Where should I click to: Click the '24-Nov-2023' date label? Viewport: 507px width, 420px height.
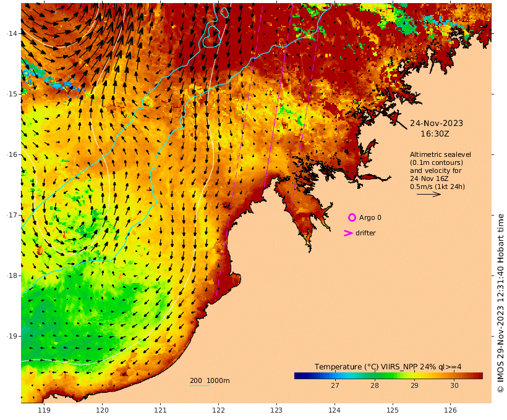click(x=436, y=123)
